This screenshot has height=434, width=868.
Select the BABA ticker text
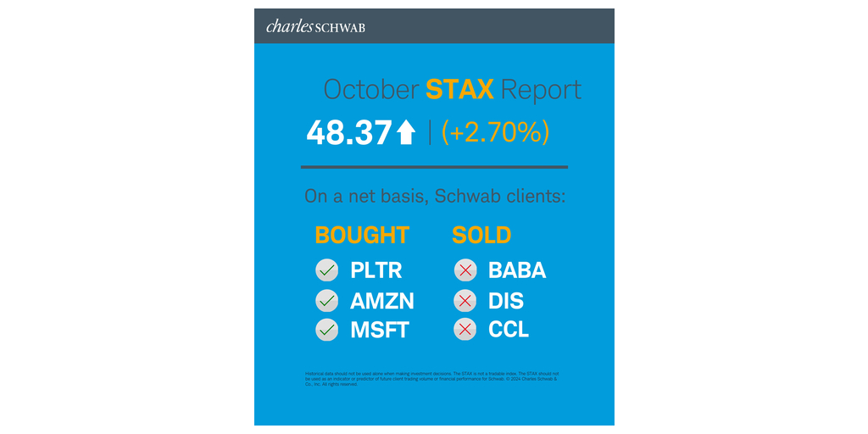click(517, 270)
